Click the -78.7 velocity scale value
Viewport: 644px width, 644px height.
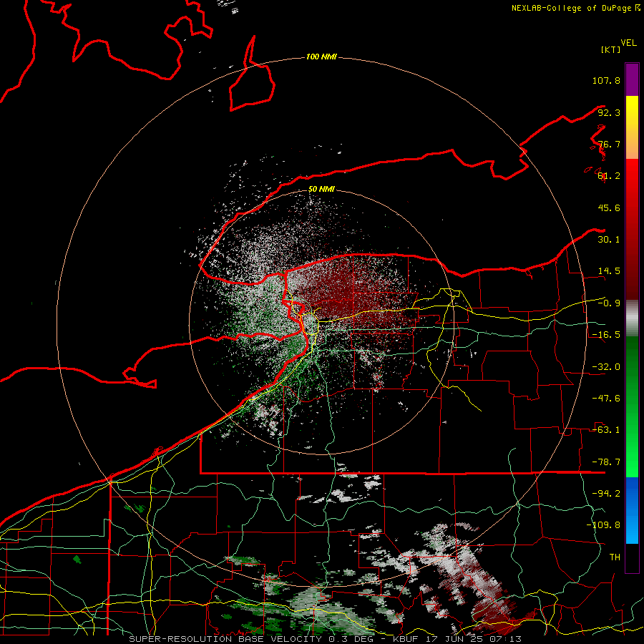[606, 462]
